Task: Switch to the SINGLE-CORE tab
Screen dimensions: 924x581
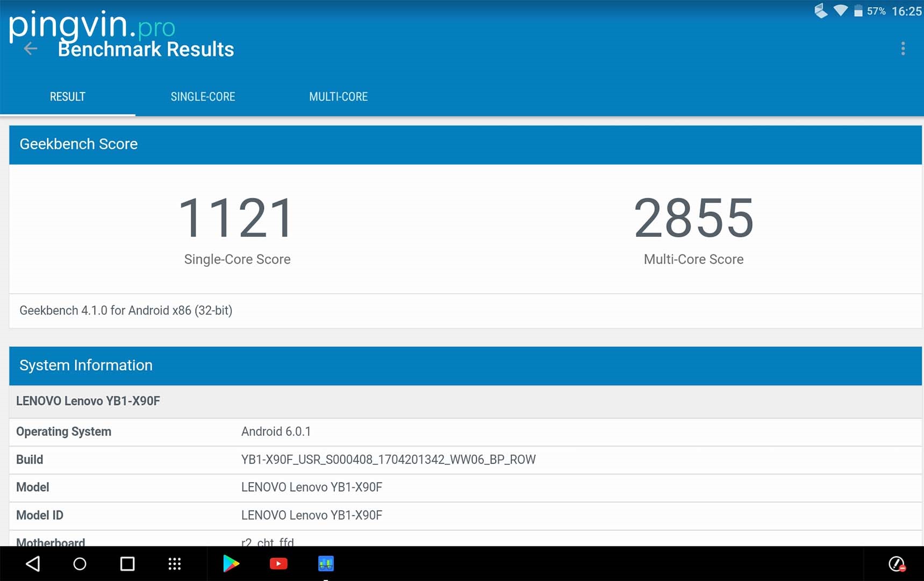Action: pyautogui.click(x=203, y=97)
